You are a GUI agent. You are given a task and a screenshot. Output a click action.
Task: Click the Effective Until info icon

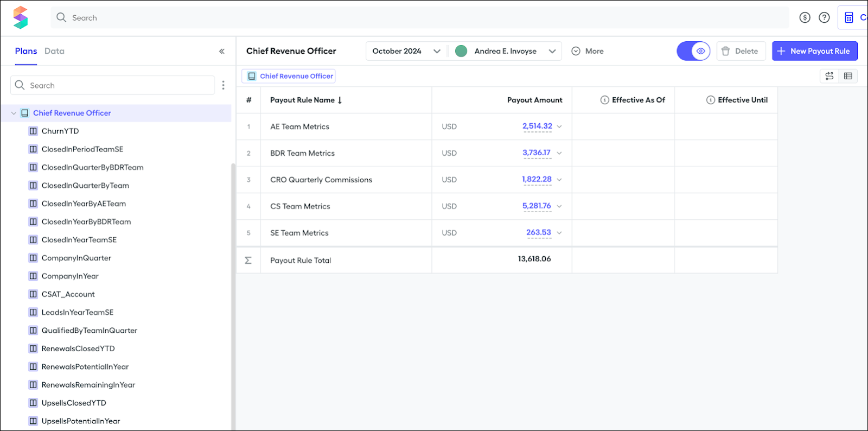point(710,100)
